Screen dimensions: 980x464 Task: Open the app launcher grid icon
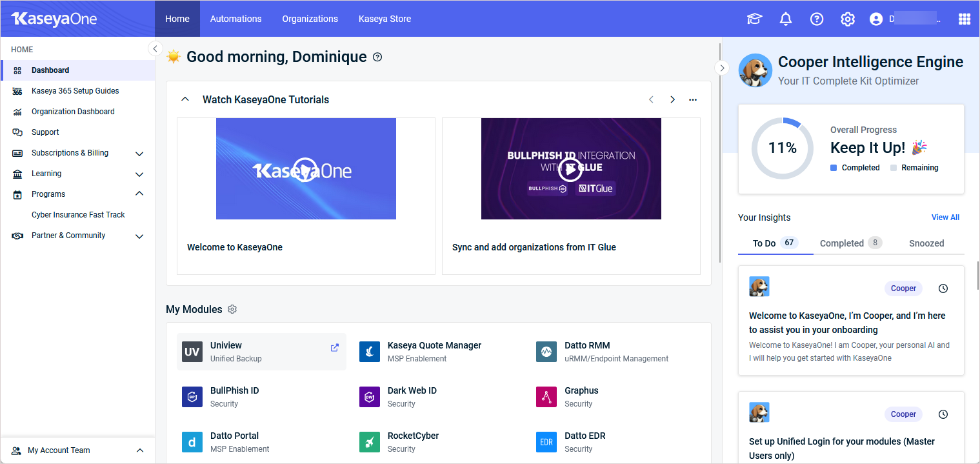tap(964, 19)
